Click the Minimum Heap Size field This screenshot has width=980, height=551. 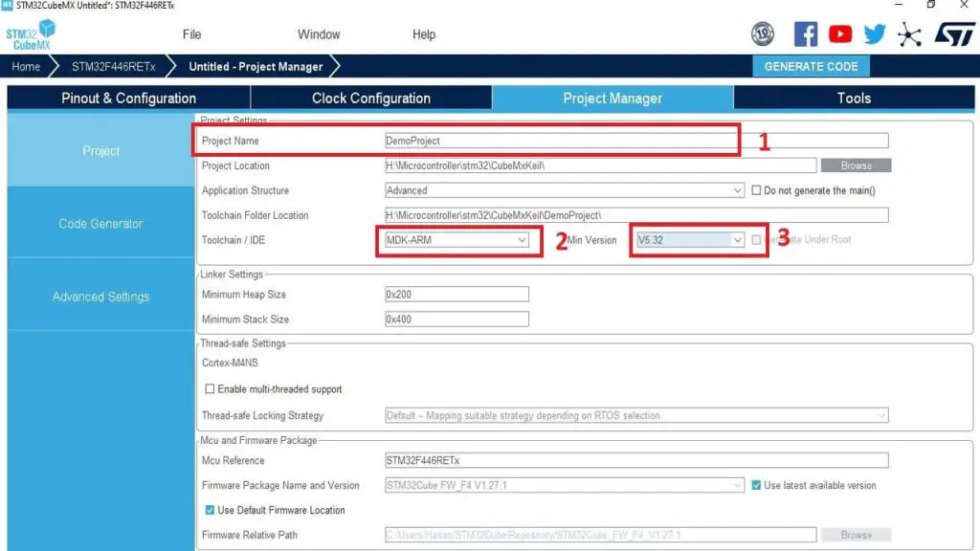(457, 295)
